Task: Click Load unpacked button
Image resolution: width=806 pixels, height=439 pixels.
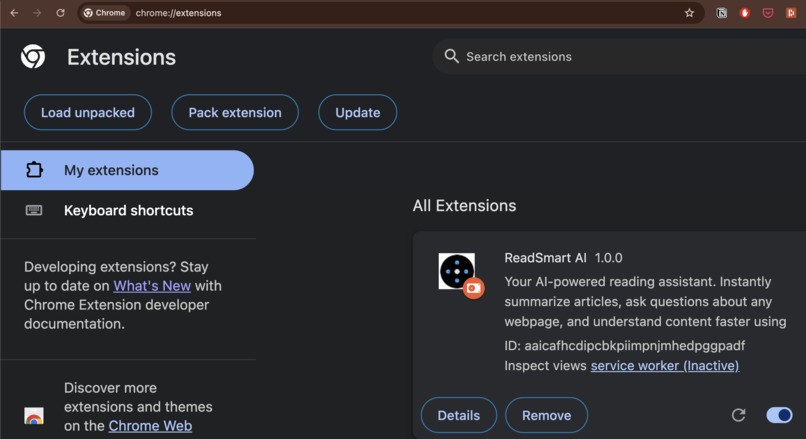Action: point(88,113)
